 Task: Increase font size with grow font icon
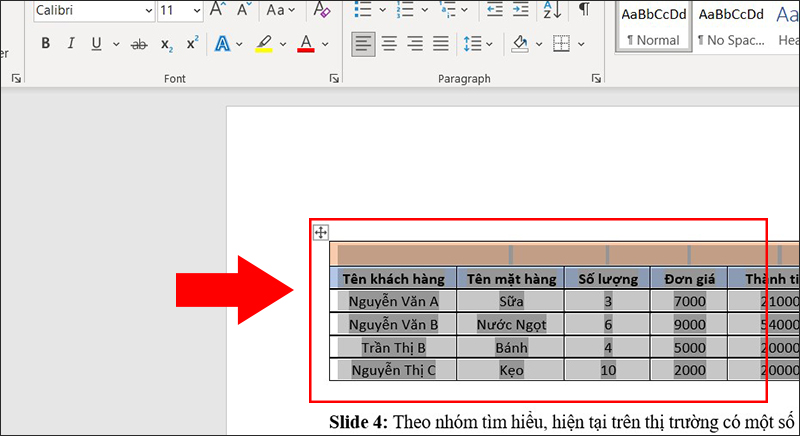(217, 10)
